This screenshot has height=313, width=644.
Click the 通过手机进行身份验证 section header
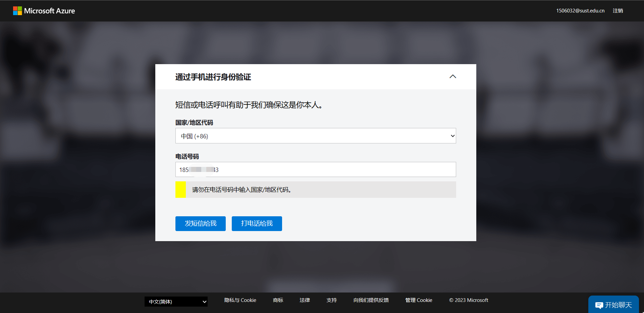click(x=213, y=77)
